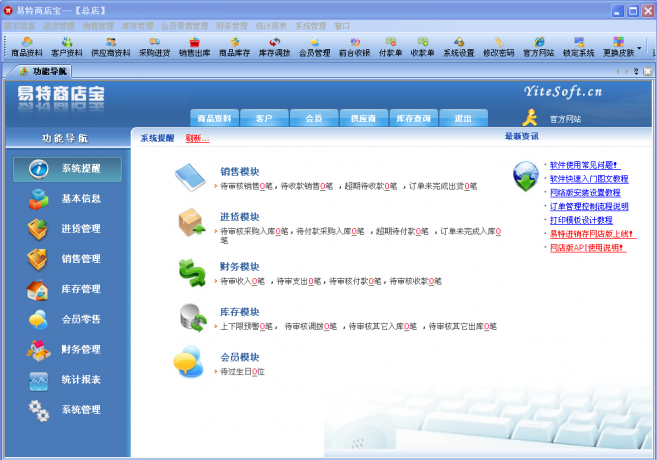Open the 销售管理 menu in menu bar
Image resolution: width=657 pixels, height=460 pixels.
coord(98,26)
